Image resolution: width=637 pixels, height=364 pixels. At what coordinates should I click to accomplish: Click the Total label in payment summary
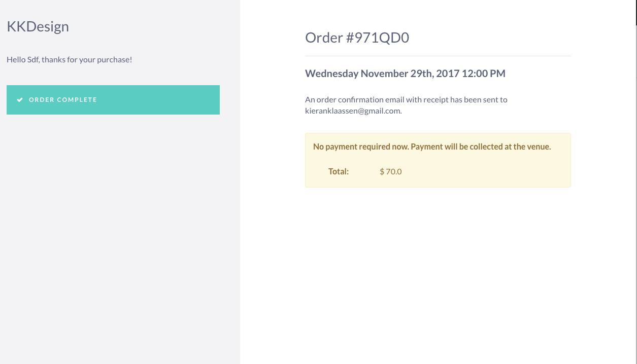[338, 171]
